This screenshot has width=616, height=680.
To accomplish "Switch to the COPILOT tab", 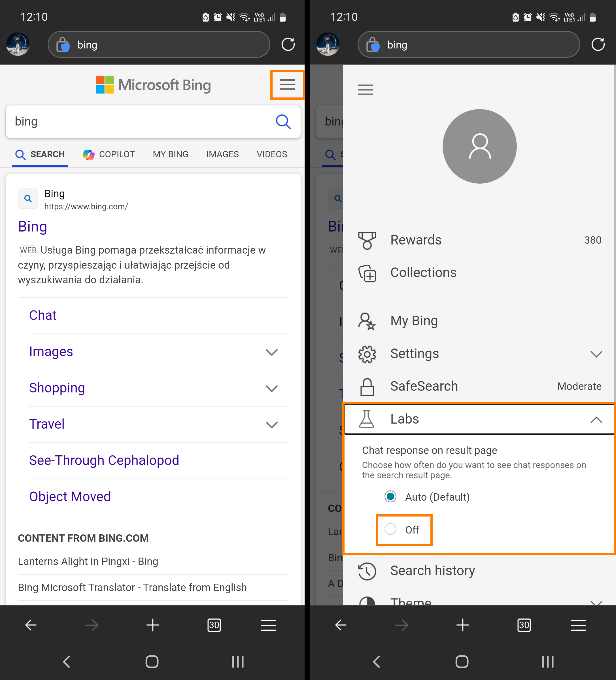I will [x=109, y=154].
